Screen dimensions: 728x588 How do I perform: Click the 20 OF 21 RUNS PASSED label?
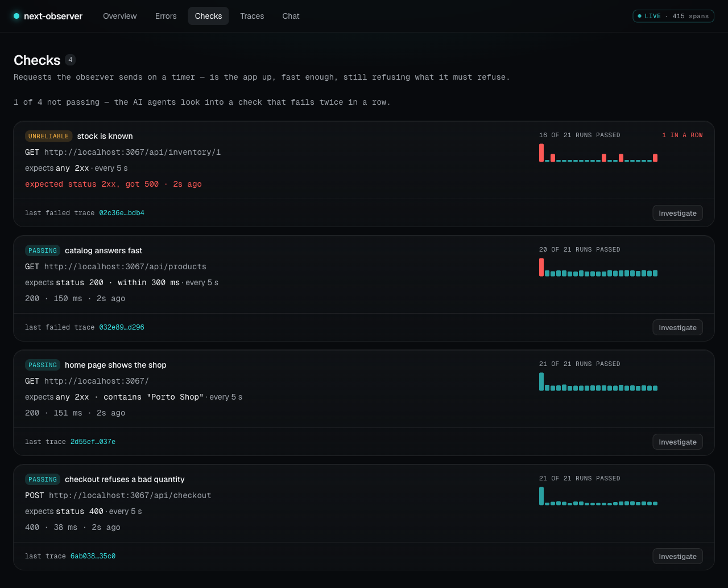click(580, 249)
